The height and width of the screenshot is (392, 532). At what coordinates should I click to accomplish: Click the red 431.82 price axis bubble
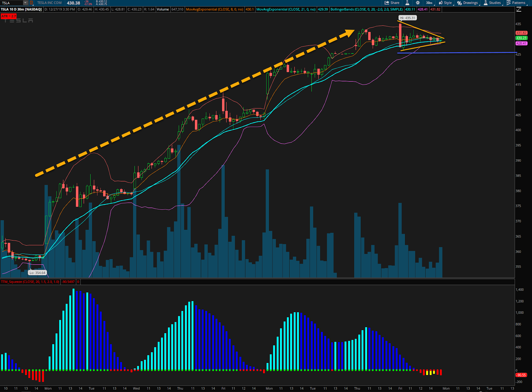click(x=521, y=33)
